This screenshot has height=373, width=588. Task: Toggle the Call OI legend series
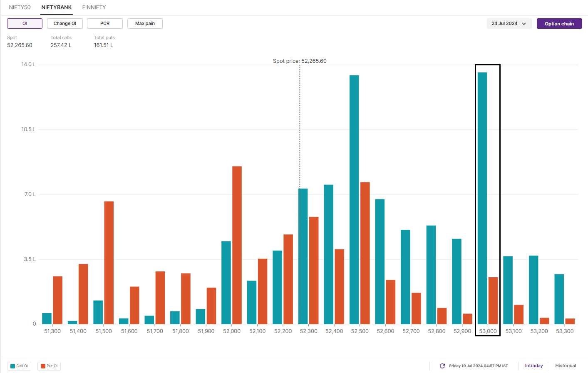click(x=19, y=366)
